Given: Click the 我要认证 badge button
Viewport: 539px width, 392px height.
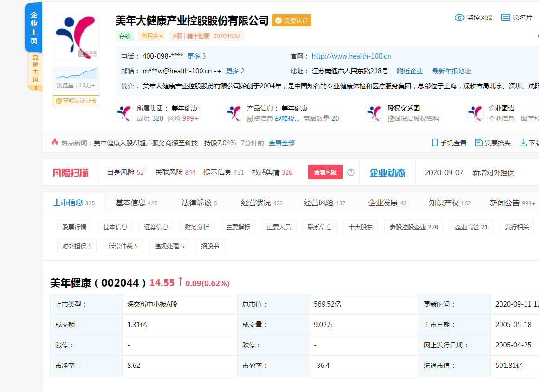Looking at the screenshot, I should [x=292, y=20].
